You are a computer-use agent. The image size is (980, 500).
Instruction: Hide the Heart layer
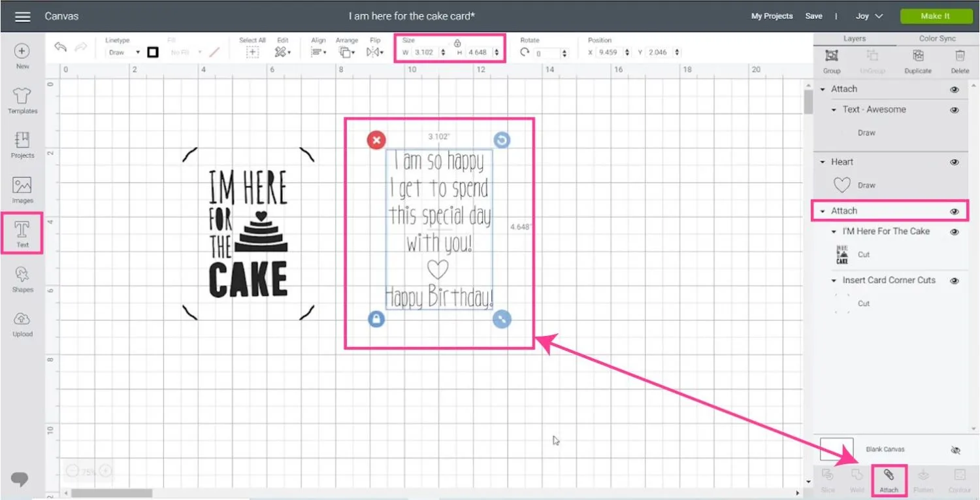(955, 162)
